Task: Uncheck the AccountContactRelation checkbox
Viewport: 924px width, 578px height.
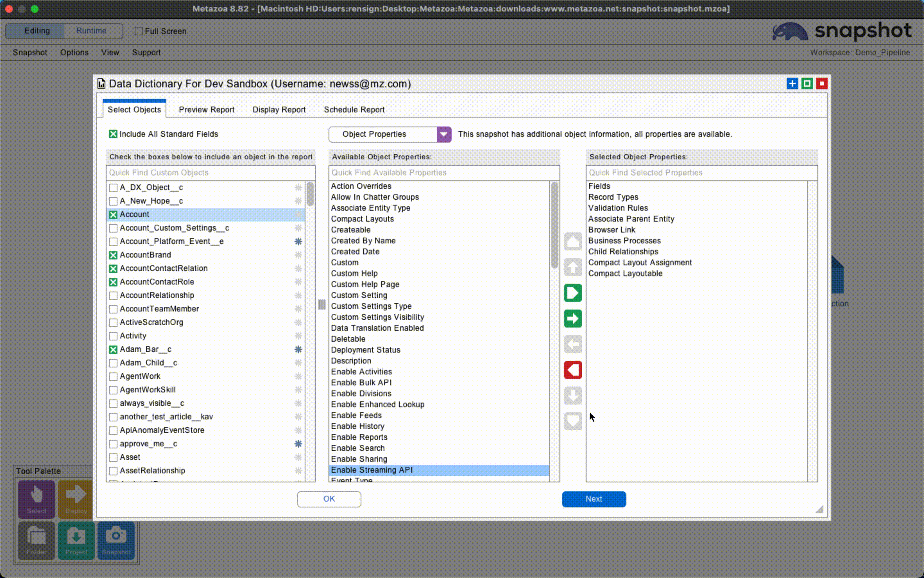Action: [x=113, y=268]
